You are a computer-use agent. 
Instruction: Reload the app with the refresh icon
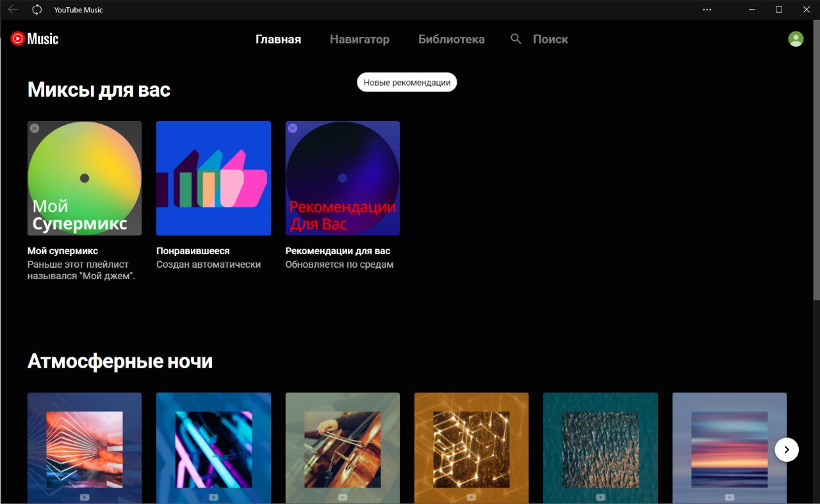coord(37,10)
